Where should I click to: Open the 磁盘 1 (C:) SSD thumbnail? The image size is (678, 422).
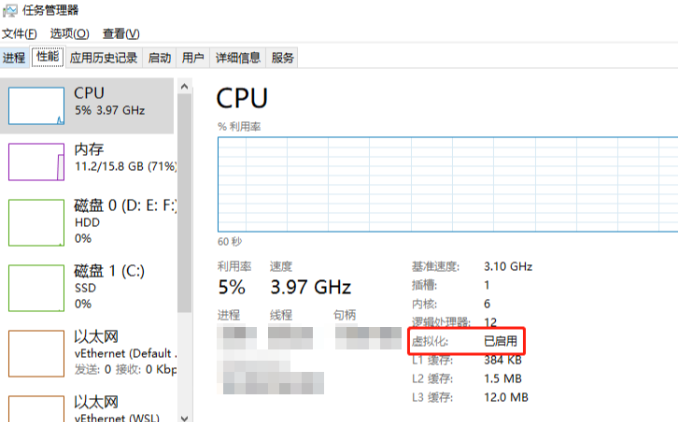36,286
